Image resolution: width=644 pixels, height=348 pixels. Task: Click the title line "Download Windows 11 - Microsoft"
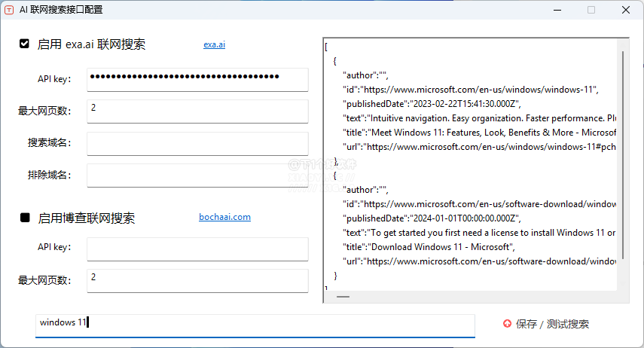click(429, 247)
